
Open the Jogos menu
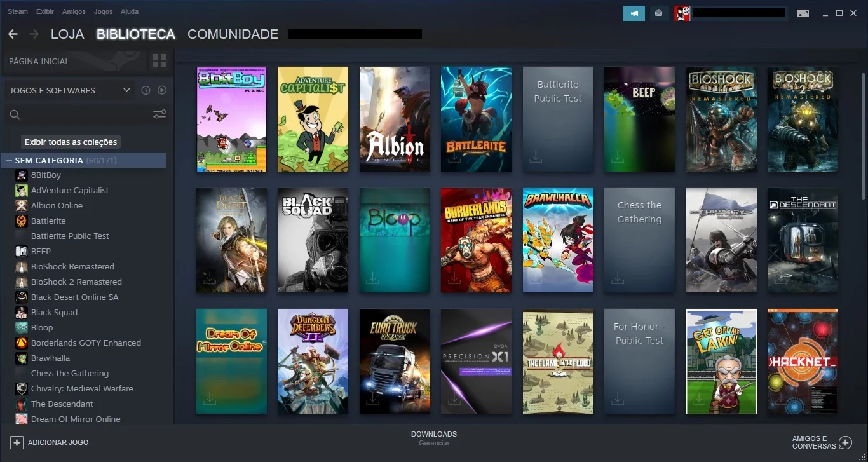(103, 11)
